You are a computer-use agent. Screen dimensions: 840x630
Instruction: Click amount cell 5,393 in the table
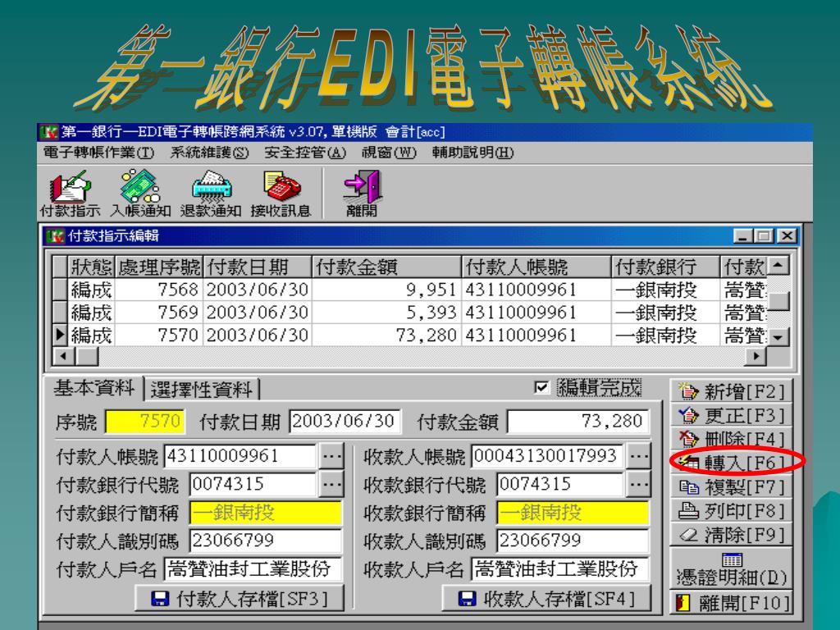pos(386,313)
